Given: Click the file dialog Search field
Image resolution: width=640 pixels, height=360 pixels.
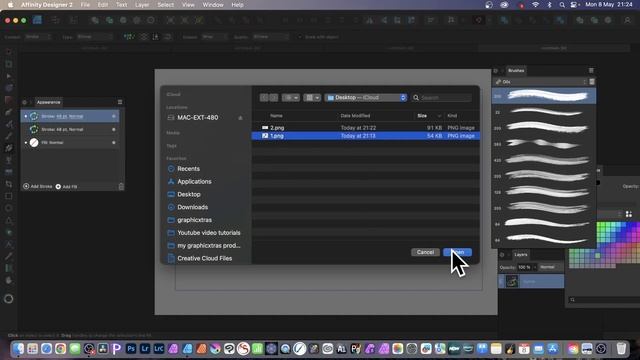Looking at the screenshot, I should 442,98.
